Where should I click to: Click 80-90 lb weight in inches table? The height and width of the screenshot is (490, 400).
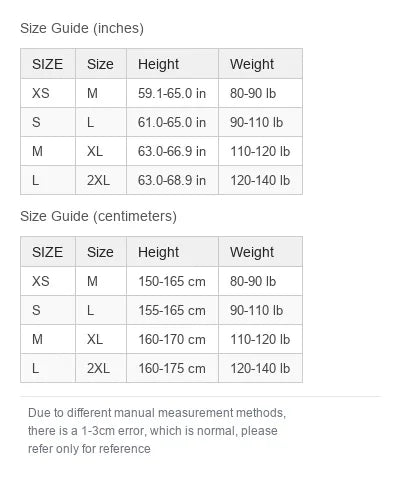click(x=260, y=93)
